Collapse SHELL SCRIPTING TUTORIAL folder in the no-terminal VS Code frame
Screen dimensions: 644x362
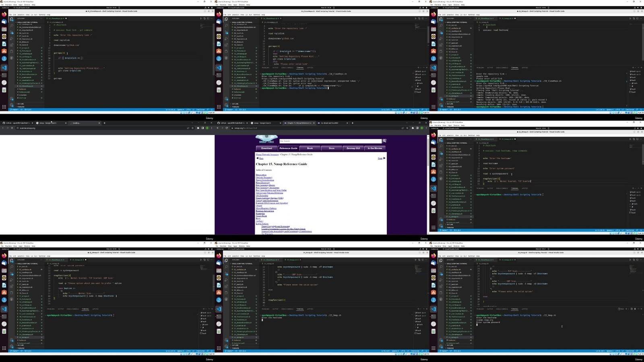[x=28, y=22]
